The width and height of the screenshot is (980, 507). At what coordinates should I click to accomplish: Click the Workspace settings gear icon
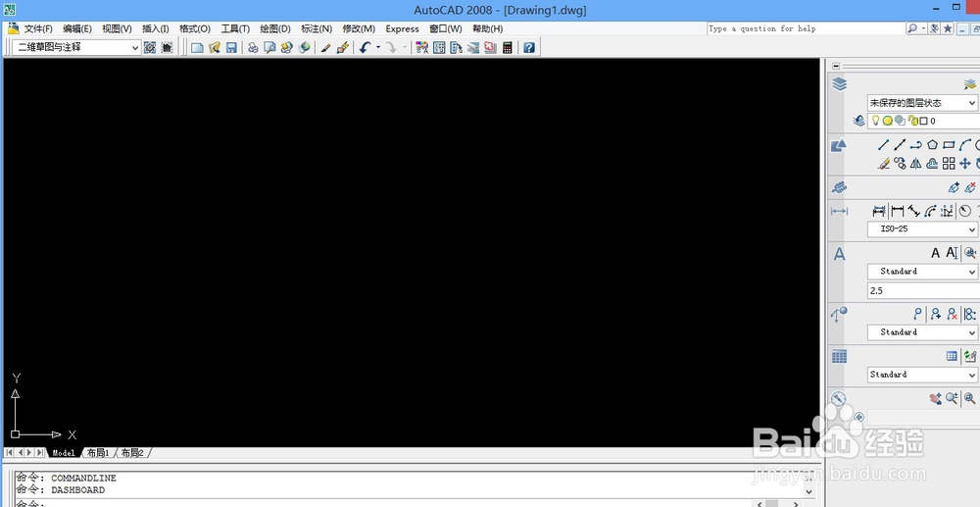tap(150, 47)
